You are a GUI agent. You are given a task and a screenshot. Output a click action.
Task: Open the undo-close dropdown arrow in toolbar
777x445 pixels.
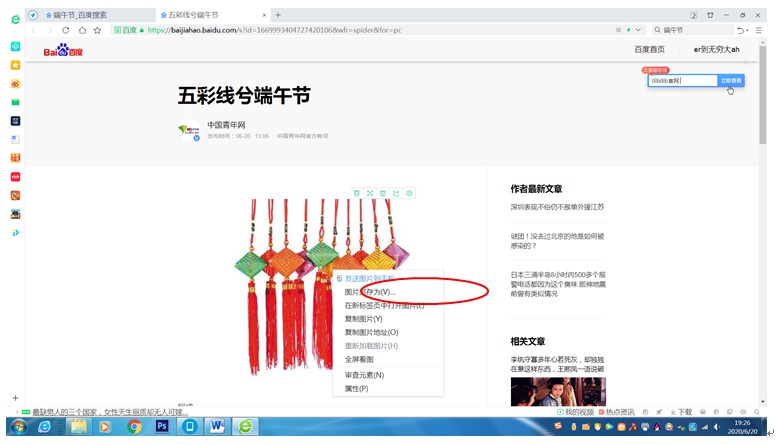(746, 30)
